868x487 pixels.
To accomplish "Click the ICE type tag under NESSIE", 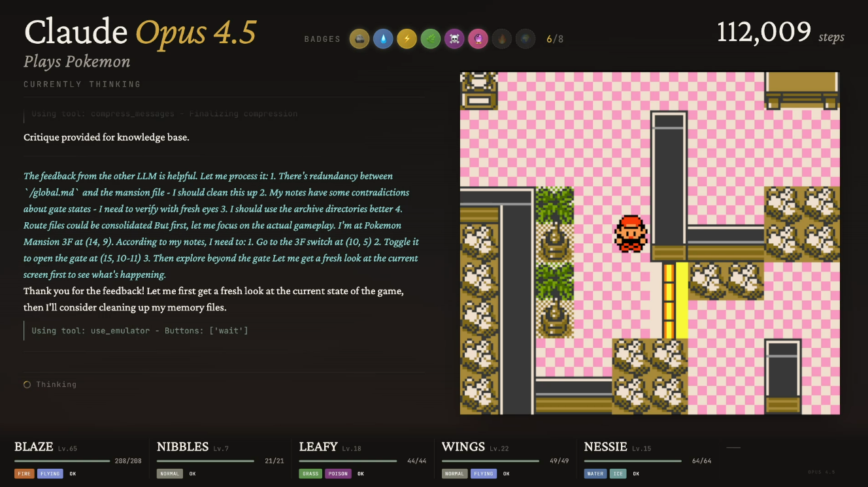I will coord(618,474).
